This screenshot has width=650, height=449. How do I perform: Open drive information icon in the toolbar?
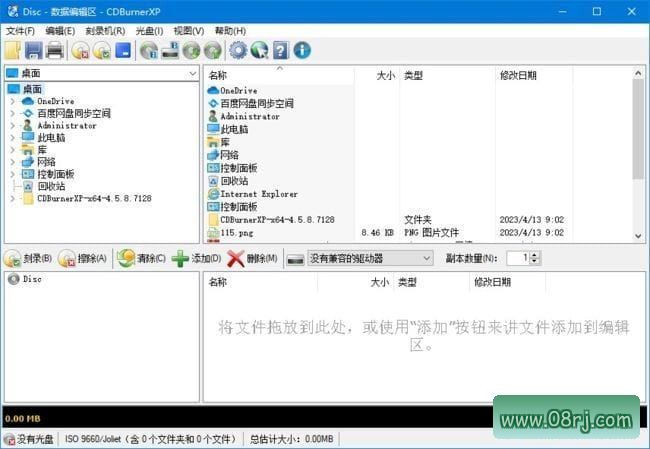click(x=170, y=51)
